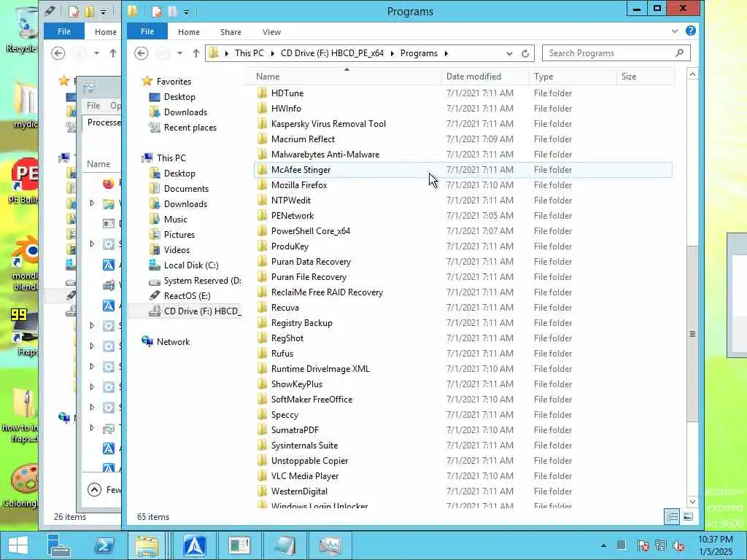Expand path arrow after CD Drive breadcrumb

(392, 53)
